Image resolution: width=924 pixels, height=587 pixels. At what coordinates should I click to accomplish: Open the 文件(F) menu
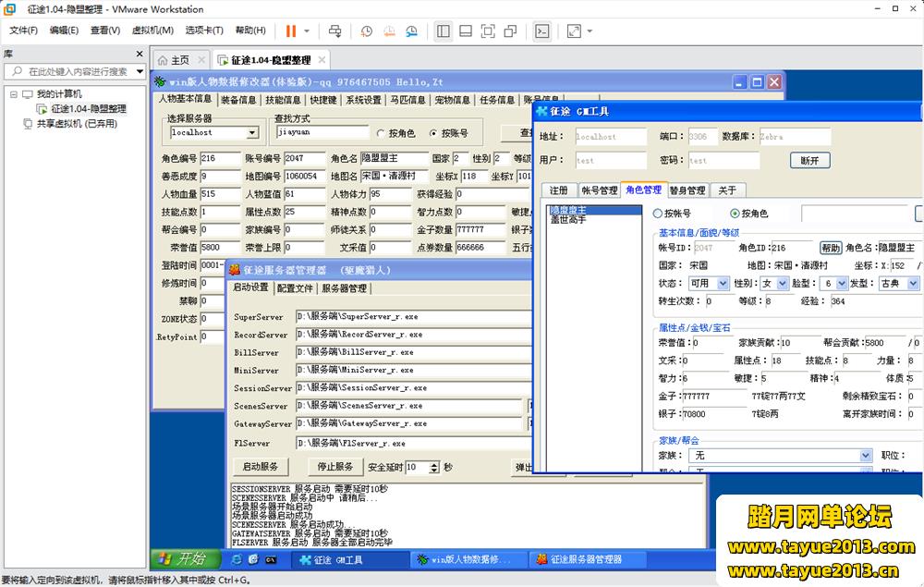pos(24,31)
